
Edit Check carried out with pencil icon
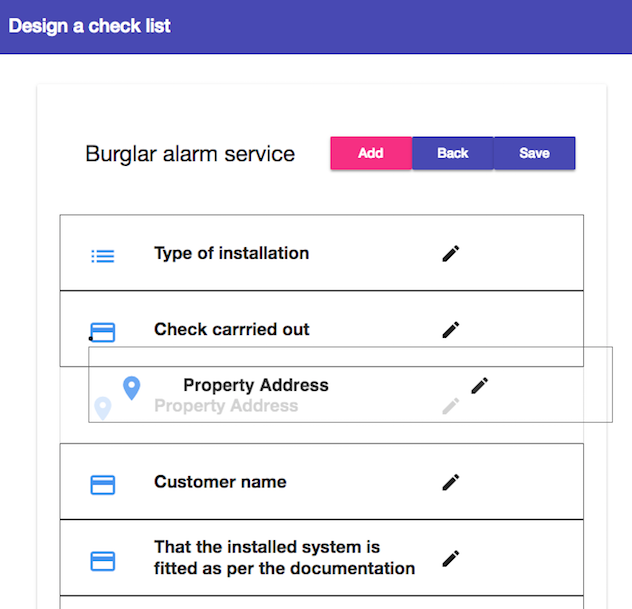(451, 330)
